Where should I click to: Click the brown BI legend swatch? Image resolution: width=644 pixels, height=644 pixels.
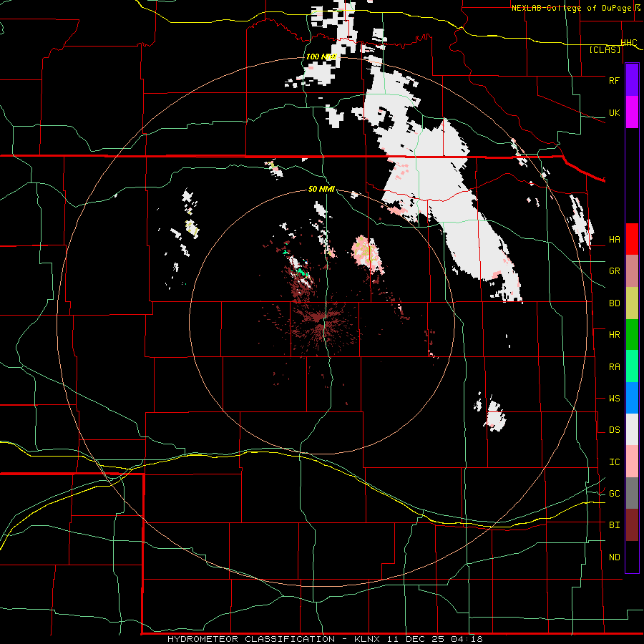632,525
